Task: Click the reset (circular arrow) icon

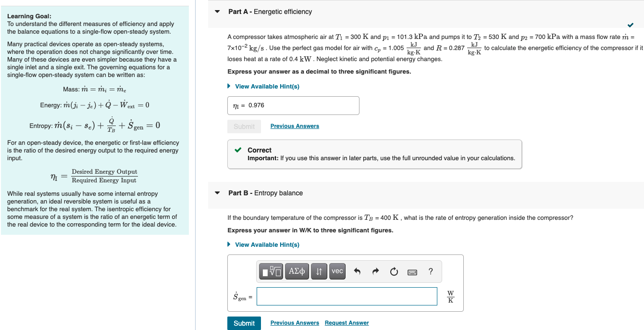Action: coord(394,271)
